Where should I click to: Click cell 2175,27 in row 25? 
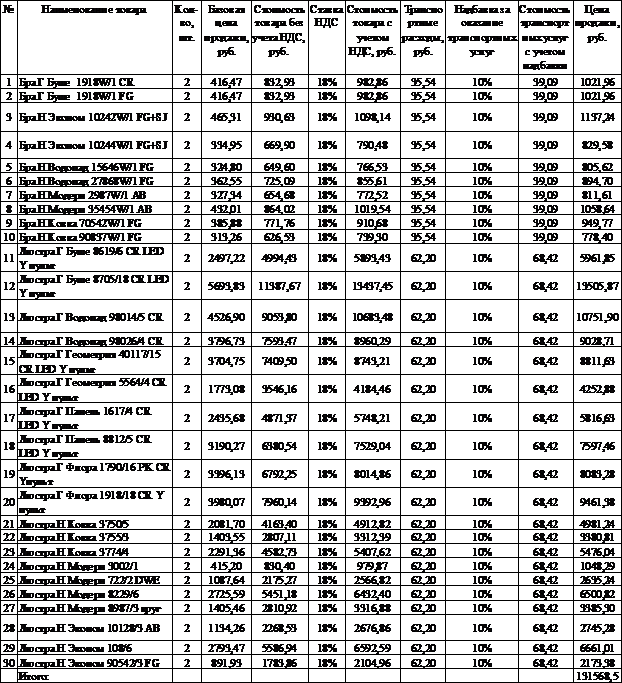280,580
